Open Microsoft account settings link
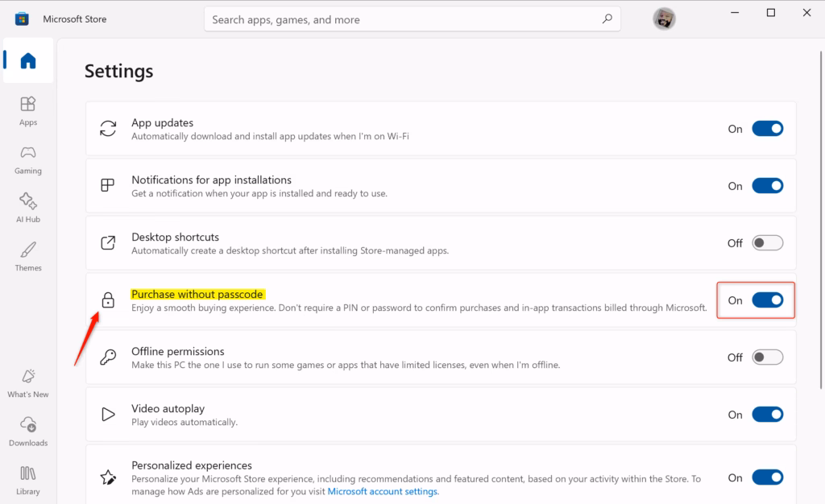This screenshot has height=504, width=825. (x=382, y=491)
